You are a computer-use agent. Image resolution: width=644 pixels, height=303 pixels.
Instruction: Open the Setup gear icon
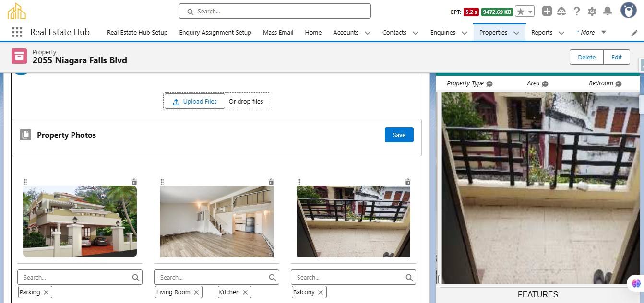(592, 12)
